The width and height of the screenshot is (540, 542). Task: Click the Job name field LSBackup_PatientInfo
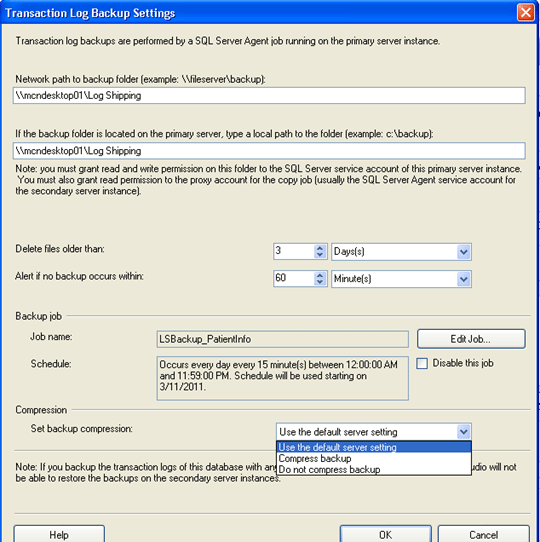coord(282,339)
